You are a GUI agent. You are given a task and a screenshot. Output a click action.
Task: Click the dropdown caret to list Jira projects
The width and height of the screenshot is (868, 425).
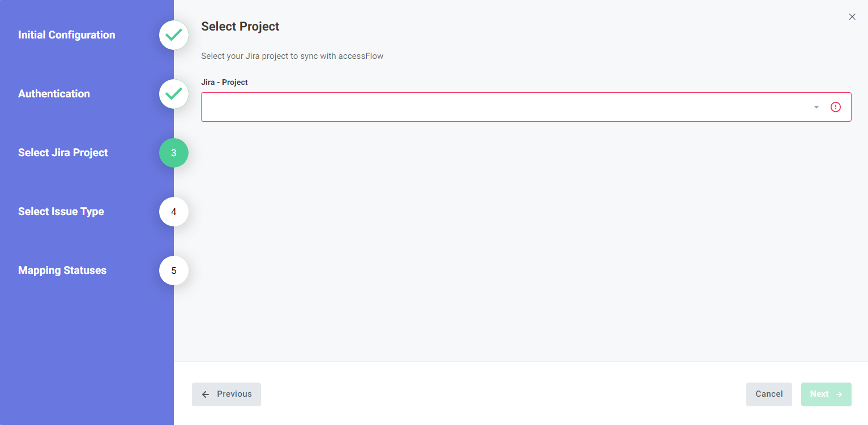[x=816, y=106]
